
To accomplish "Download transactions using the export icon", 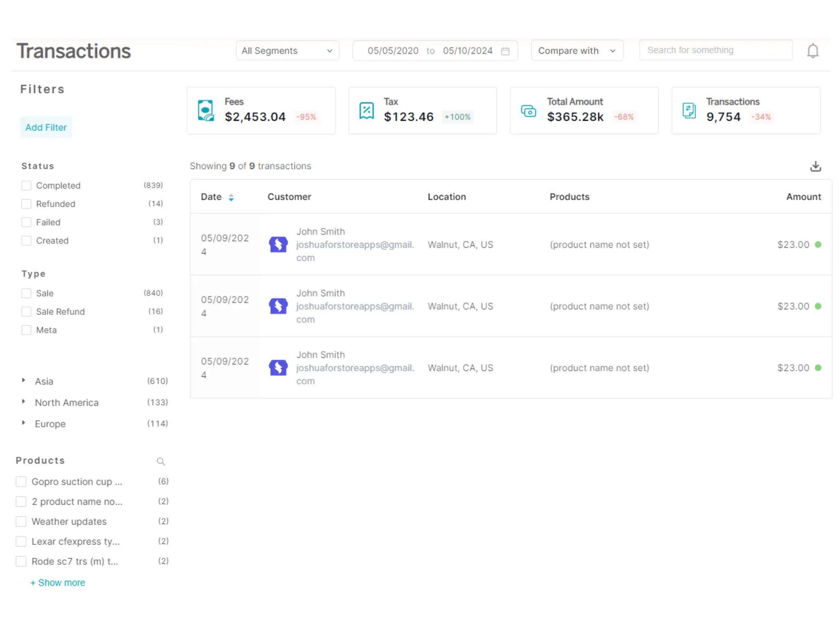I will 815,166.
